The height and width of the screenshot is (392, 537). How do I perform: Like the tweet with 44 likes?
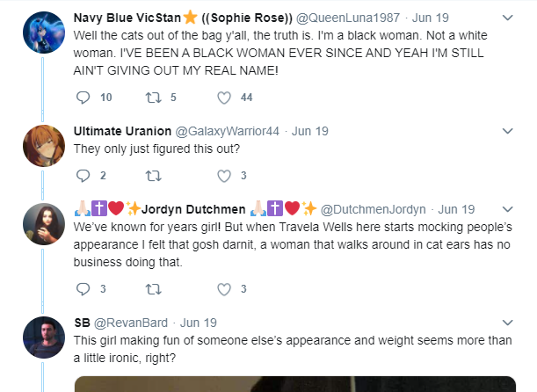click(x=224, y=98)
